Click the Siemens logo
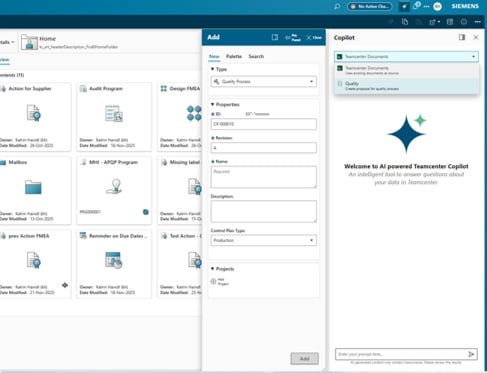 coord(465,6)
